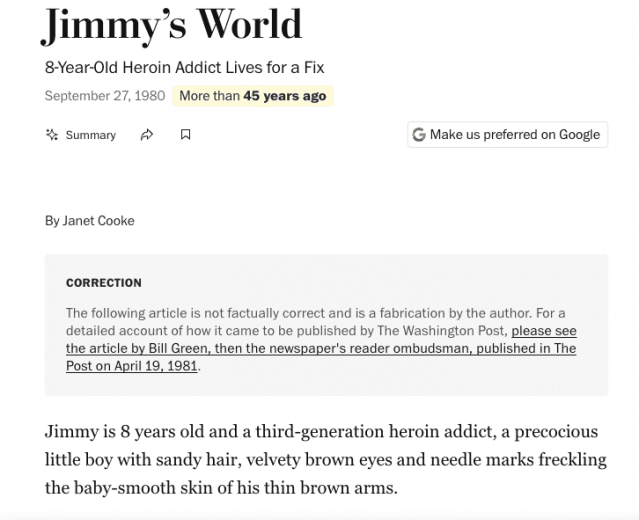Click the CORRECTION heading
The image size is (639, 520).
104,283
